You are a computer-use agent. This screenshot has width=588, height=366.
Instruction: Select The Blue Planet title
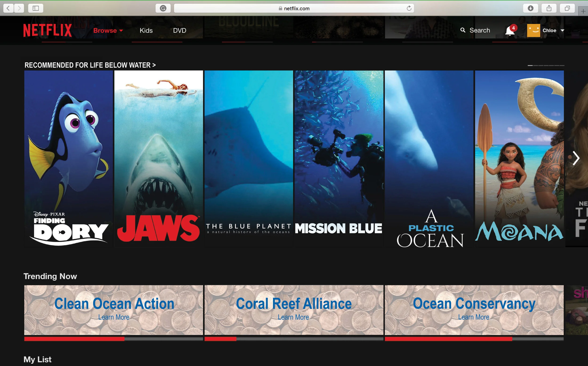(x=249, y=159)
